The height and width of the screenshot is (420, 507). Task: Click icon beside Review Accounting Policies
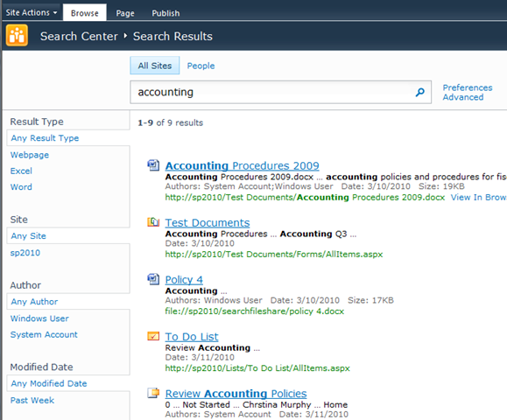[x=153, y=393]
